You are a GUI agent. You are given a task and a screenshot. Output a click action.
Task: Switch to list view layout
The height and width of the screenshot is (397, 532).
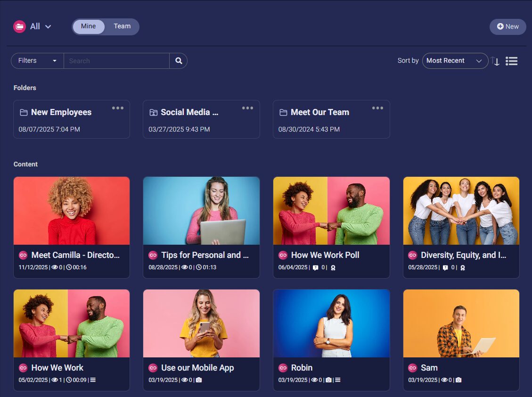click(x=511, y=61)
